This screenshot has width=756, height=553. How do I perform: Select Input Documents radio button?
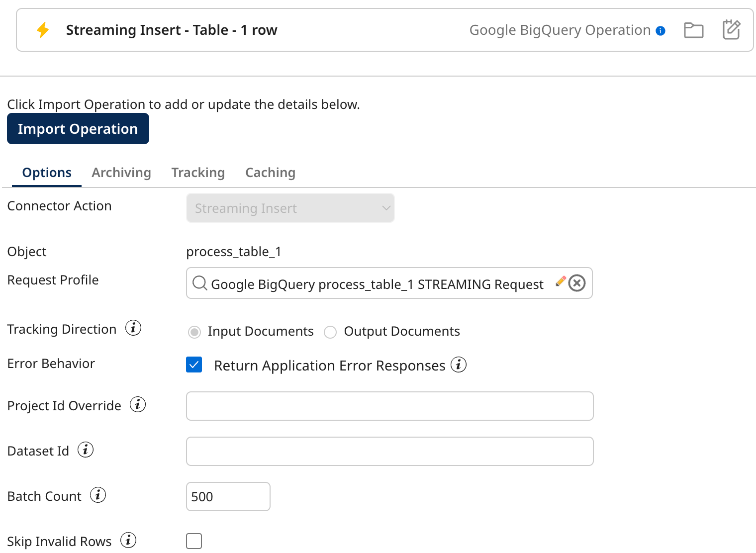pyautogui.click(x=194, y=332)
